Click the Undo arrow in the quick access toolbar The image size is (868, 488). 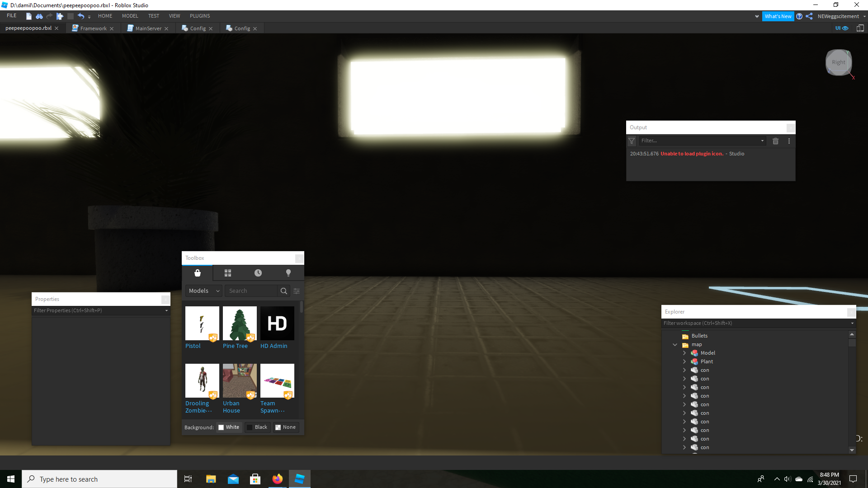click(x=81, y=16)
